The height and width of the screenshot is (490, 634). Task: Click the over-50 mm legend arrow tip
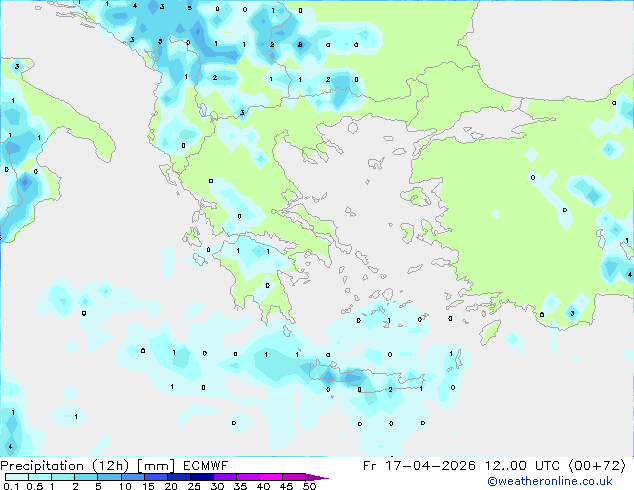(x=317, y=478)
